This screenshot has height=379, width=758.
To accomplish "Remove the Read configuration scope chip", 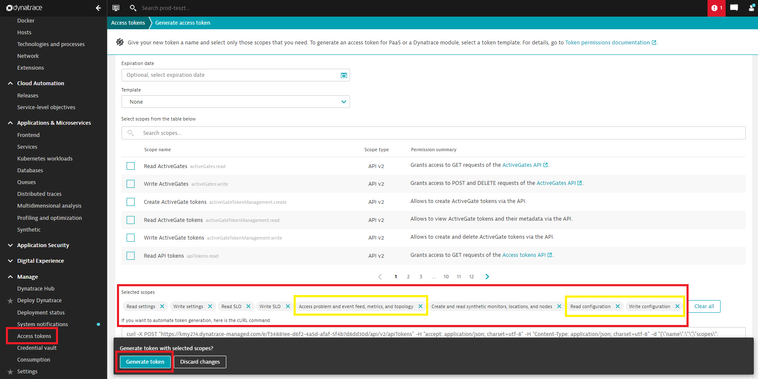I will pos(617,306).
